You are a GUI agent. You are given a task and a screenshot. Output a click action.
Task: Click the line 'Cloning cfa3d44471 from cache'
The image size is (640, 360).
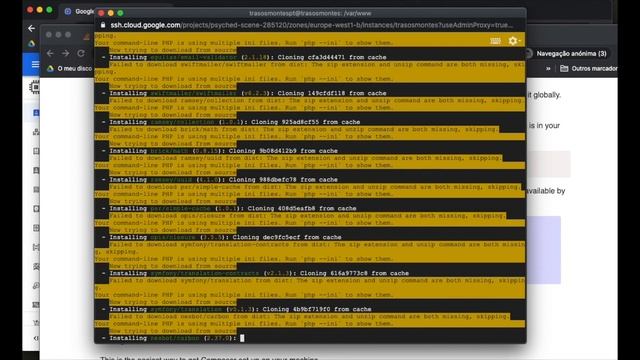(x=332, y=58)
